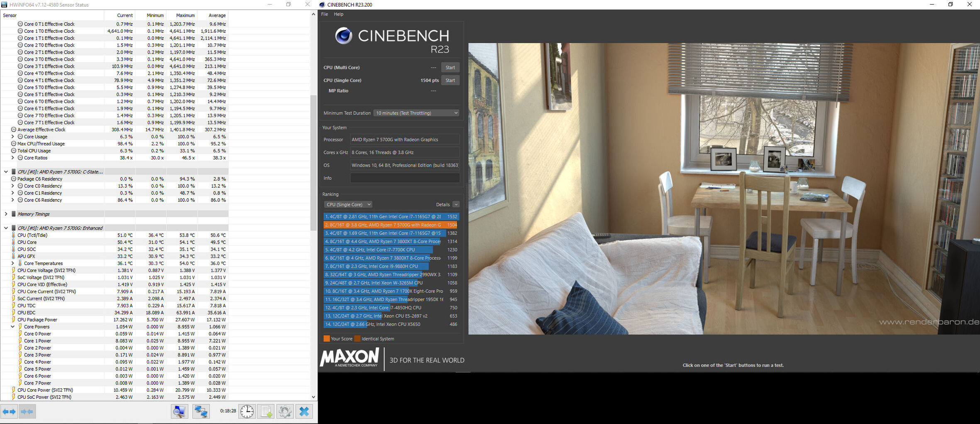Click the clock reset-timer icon in HWiNFO
Screen dimensions: 980x424
[x=247, y=412]
